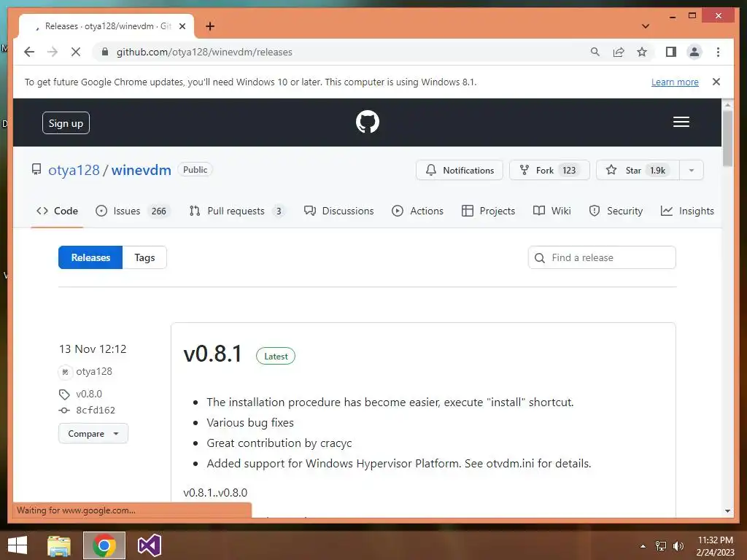Screen dimensions: 747x560
Task: Open the Discussions tab
Action: pyautogui.click(x=338, y=211)
